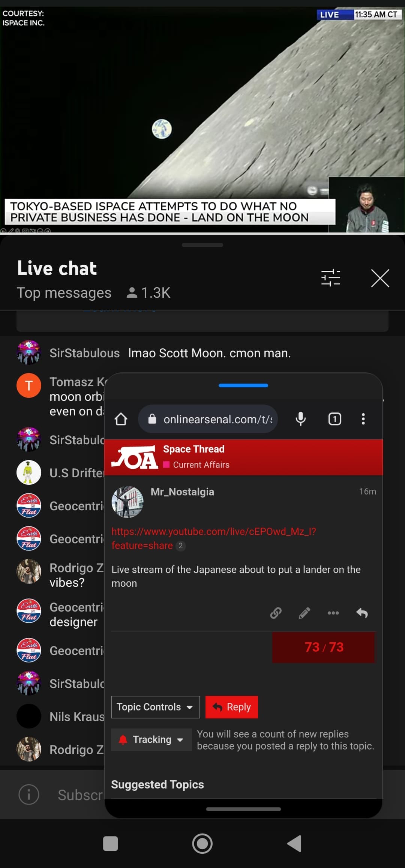405x868 pixels.
Task: Close the Live chat panel
Action: 380,278
